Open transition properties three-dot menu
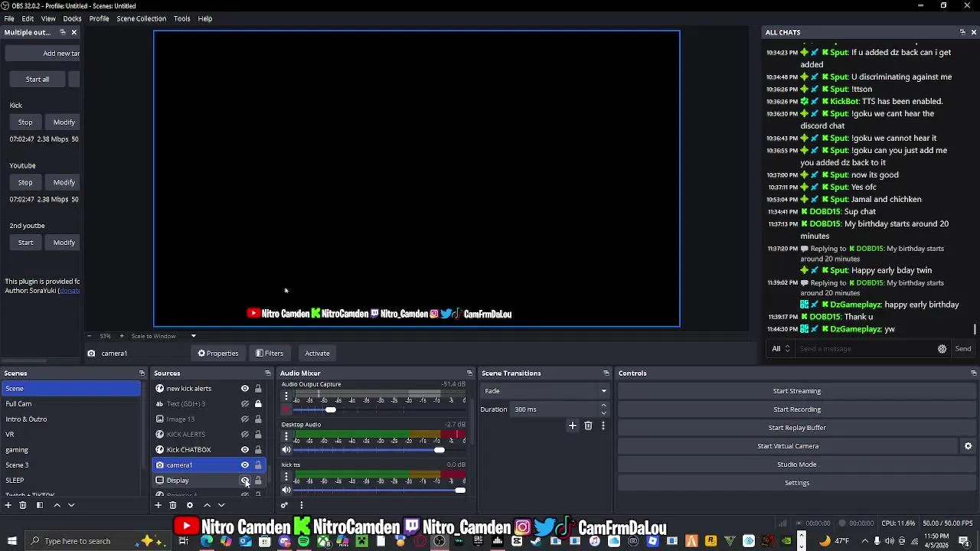Screen dimensions: 980x551 [603, 425]
